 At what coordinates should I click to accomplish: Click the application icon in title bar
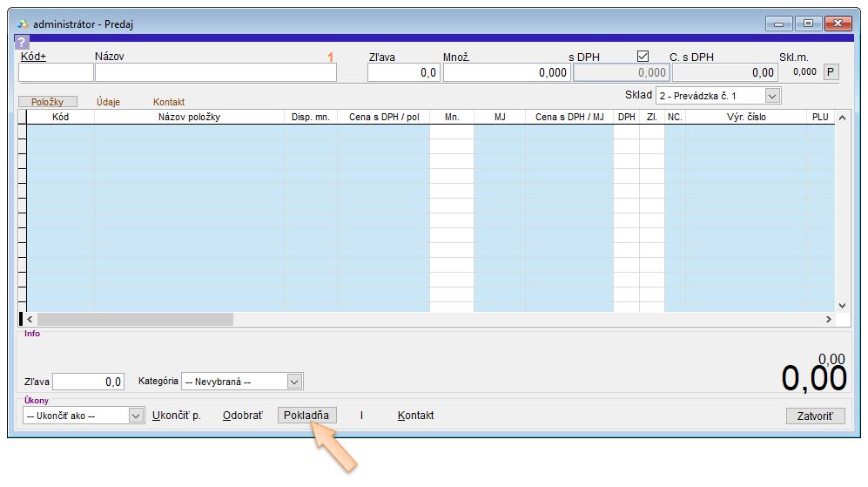click(23, 24)
